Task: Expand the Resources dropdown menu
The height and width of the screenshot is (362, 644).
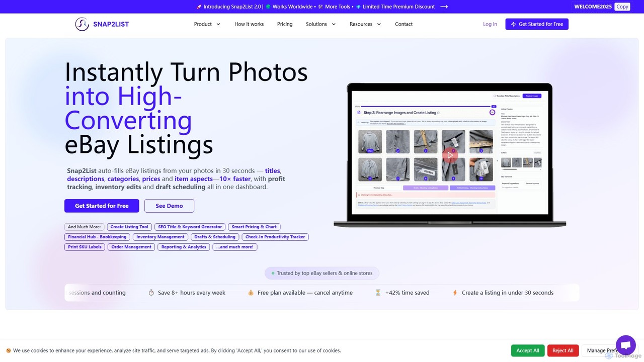Action: pos(365,24)
